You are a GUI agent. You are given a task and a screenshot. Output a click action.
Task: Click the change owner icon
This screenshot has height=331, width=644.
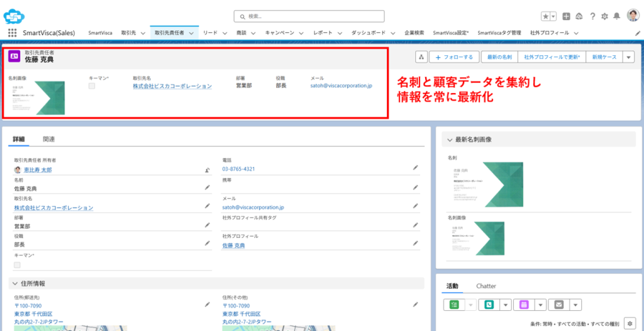pos(208,169)
